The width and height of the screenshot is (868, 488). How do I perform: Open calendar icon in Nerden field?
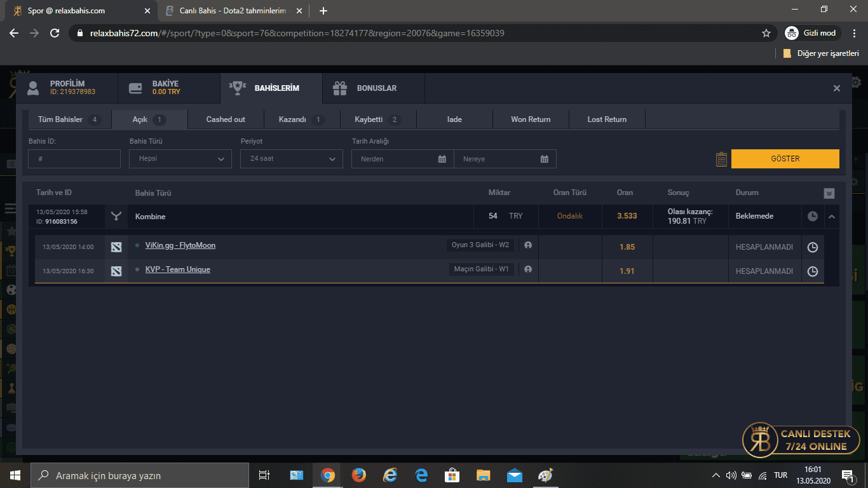point(442,159)
